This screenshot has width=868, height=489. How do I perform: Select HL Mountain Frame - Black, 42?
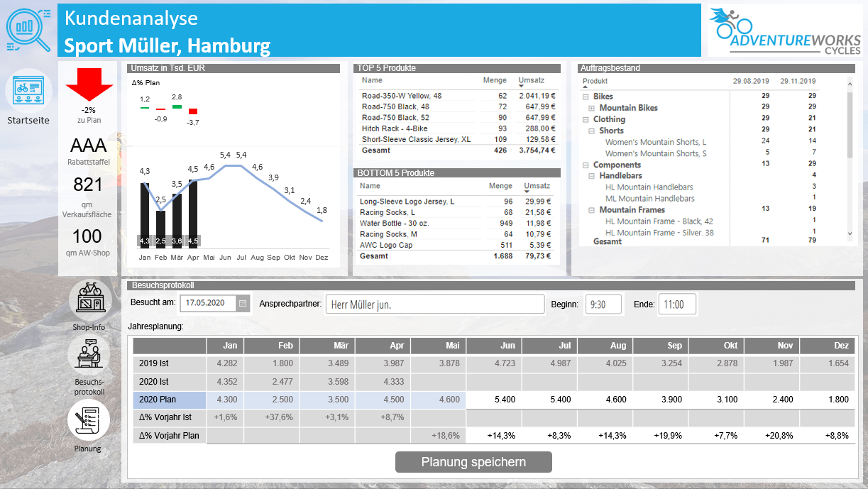pos(659,221)
